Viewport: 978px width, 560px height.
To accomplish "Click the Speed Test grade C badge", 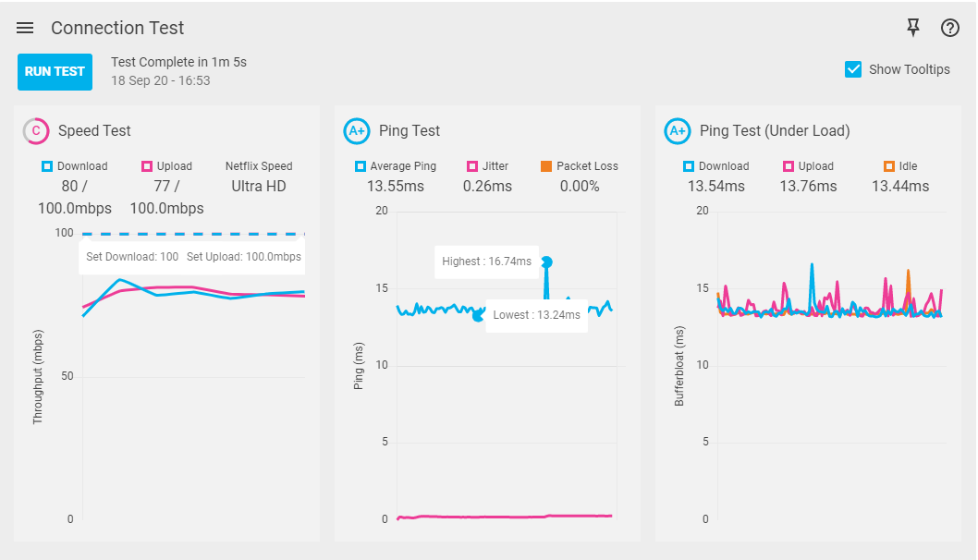I will pos(36,131).
